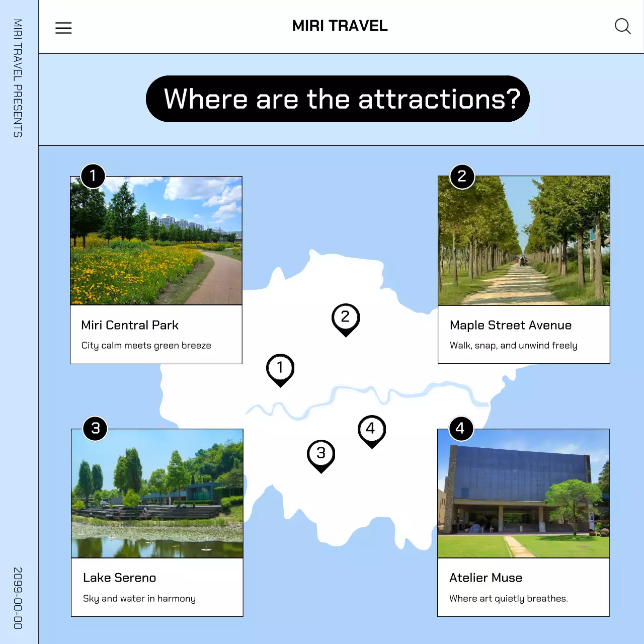This screenshot has width=644, height=644.
Task: Click the numbered badge on Miri Central Park card
Action: 93,176
